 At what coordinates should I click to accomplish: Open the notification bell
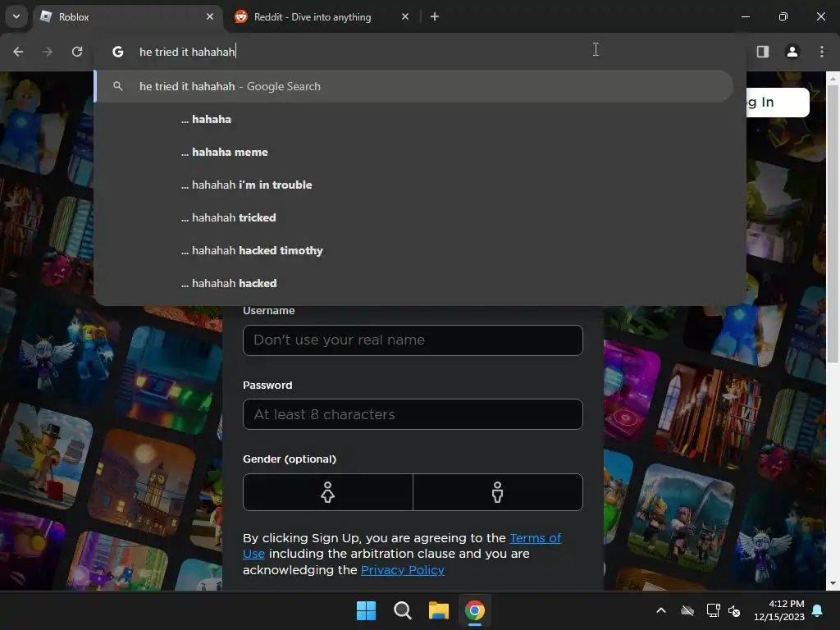818,610
